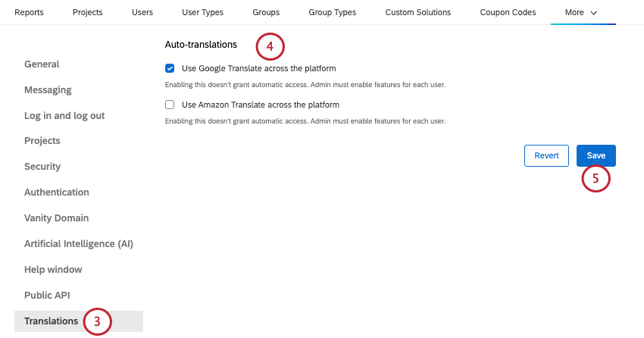Expand the More dropdown menu
644x338 pixels.
[x=581, y=13]
